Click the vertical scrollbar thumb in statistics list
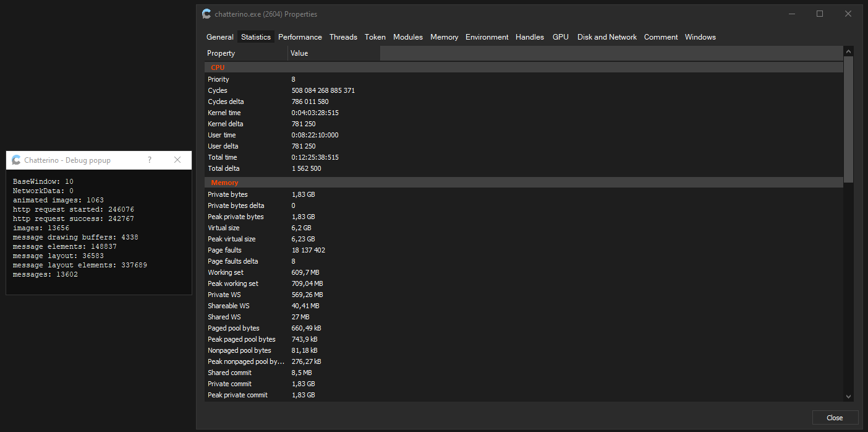 tap(848, 119)
